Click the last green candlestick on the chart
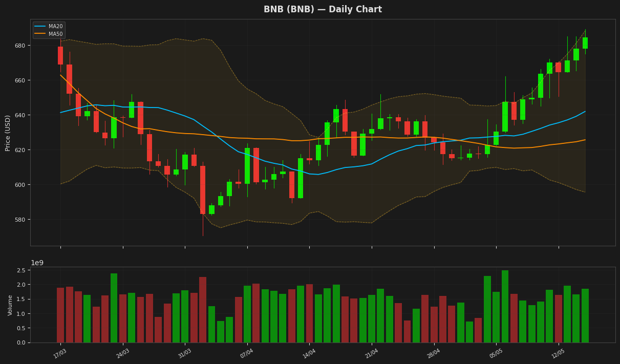 [x=585, y=43]
